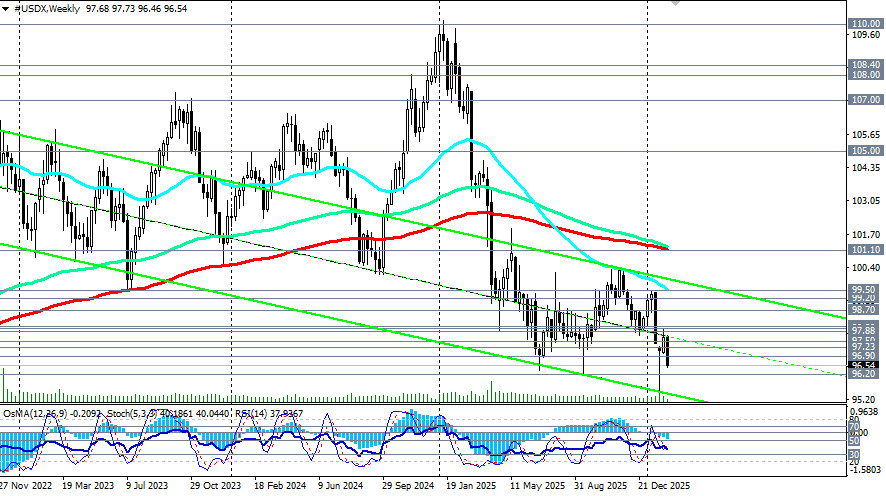Click the 9 Jun 2024 date label
This screenshot has width=886, height=496.
[x=340, y=485]
